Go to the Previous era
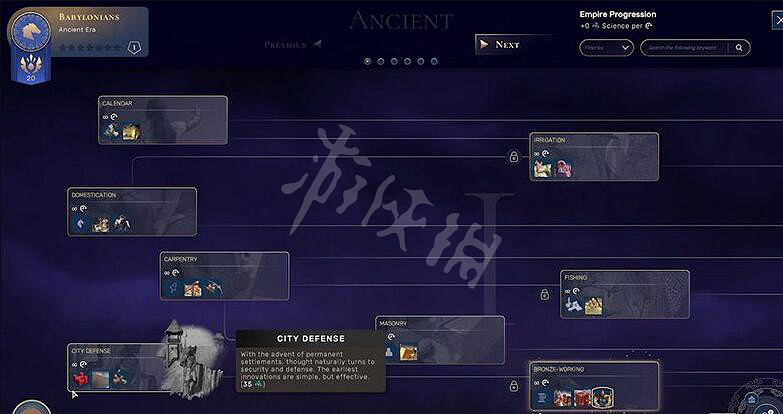The image size is (783, 414). coord(293,45)
